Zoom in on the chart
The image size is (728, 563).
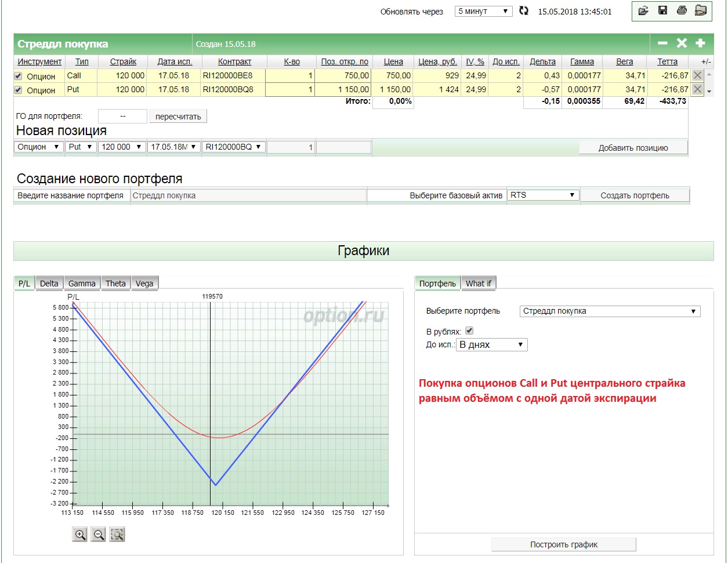80,535
